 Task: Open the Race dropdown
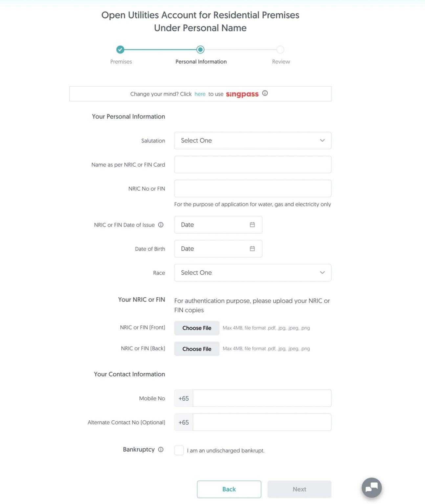point(252,273)
